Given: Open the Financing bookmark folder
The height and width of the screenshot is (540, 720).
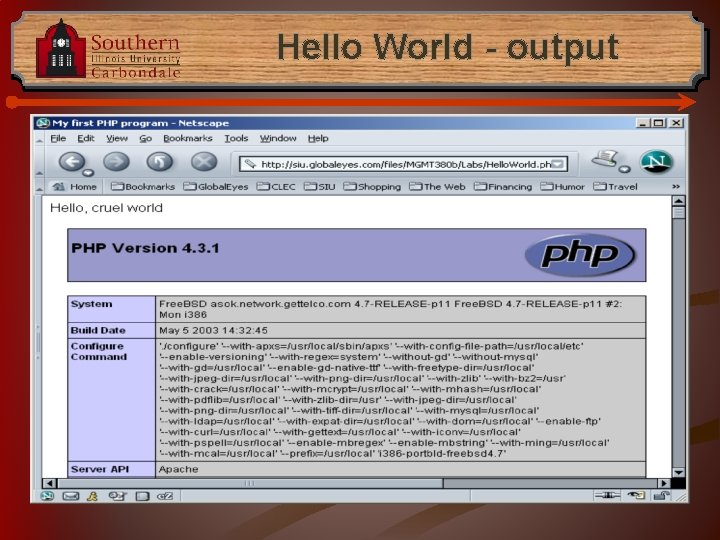Looking at the screenshot, I should click(x=503, y=186).
